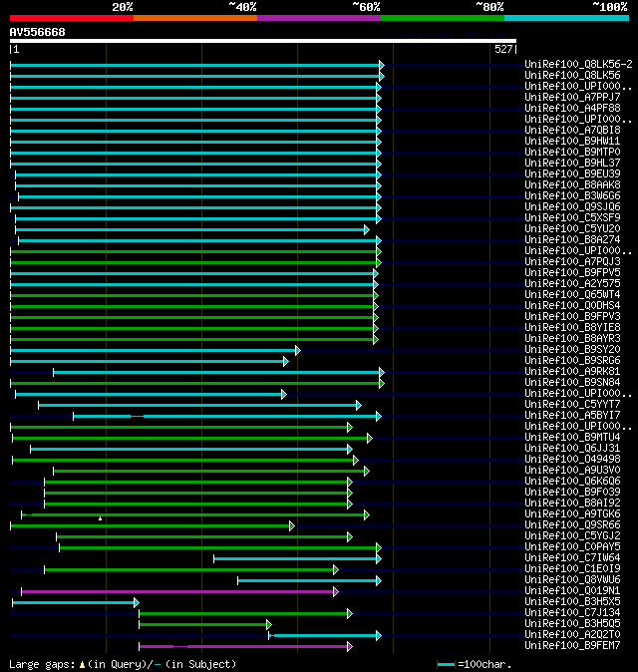The height and width of the screenshot is (672, 638).
Task: Select the UniRef100_B9EU39 label
Action: pyautogui.click(x=572, y=174)
